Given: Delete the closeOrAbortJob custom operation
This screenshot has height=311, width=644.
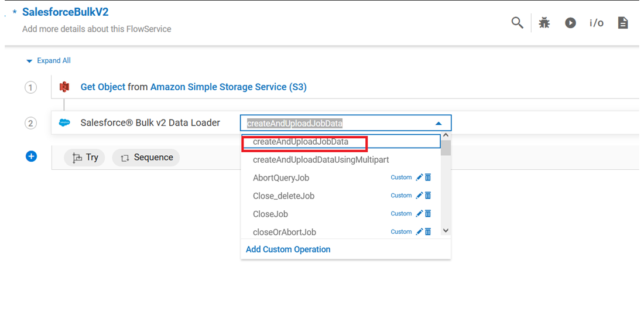Looking at the screenshot, I should pyautogui.click(x=428, y=232).
